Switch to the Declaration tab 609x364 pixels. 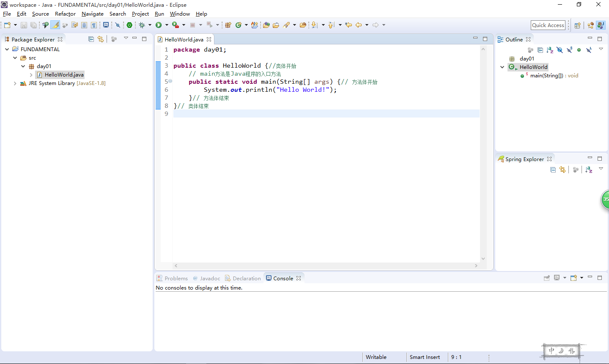point(243,278)
